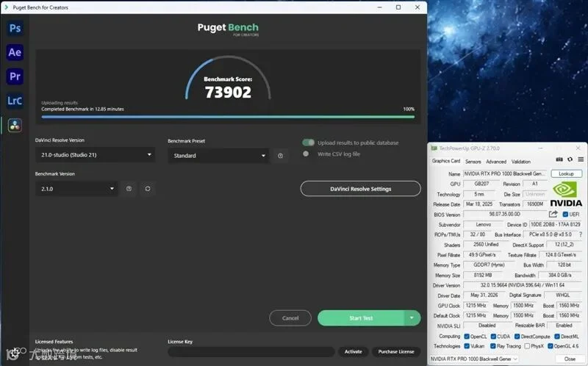Viewport: 588px width, 366px height.
Task: Toggle the Ray Tracing checkbox in GPU-Z
Action: tap(493, 345)
